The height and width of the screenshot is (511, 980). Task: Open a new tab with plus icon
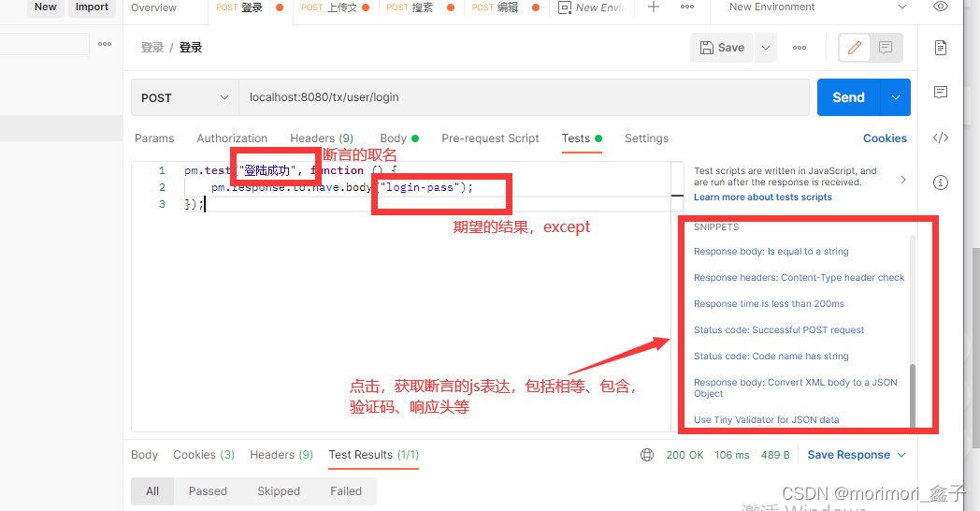653,7
